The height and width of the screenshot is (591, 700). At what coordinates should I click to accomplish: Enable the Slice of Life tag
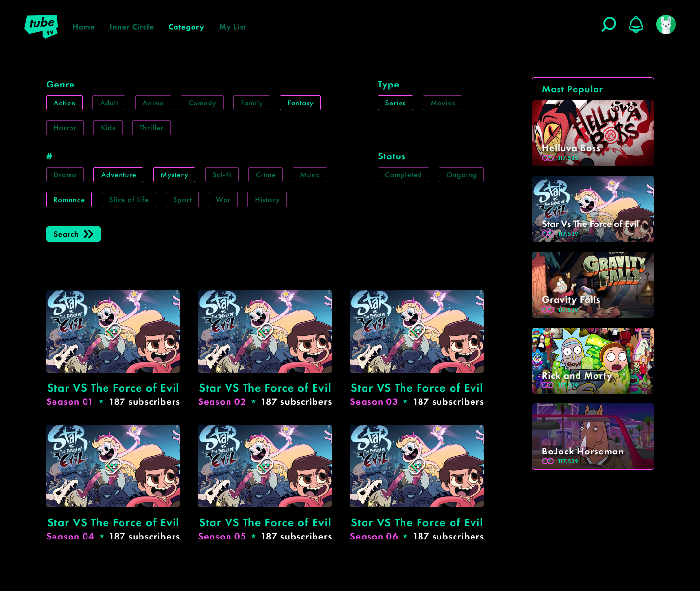pos(129,200)
